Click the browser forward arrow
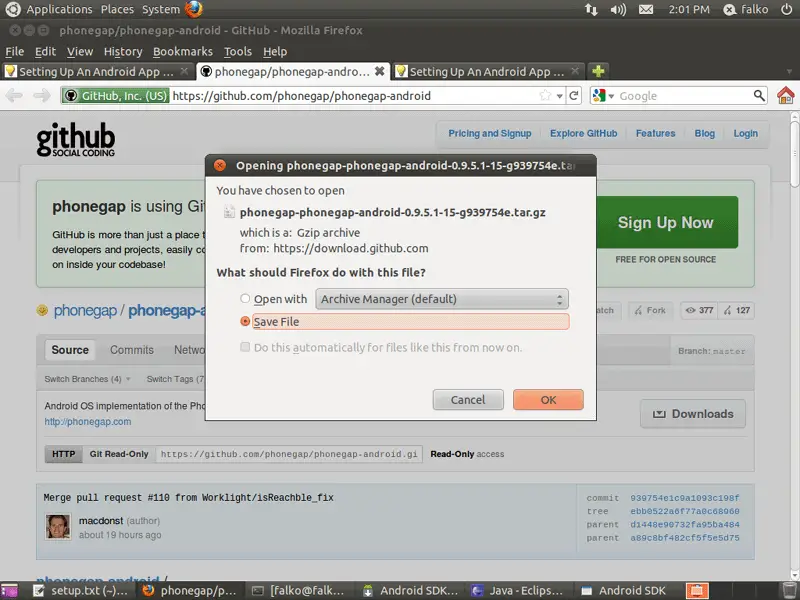Image resolution: width=800 pixels, height=600 pixels. [42, 95]
